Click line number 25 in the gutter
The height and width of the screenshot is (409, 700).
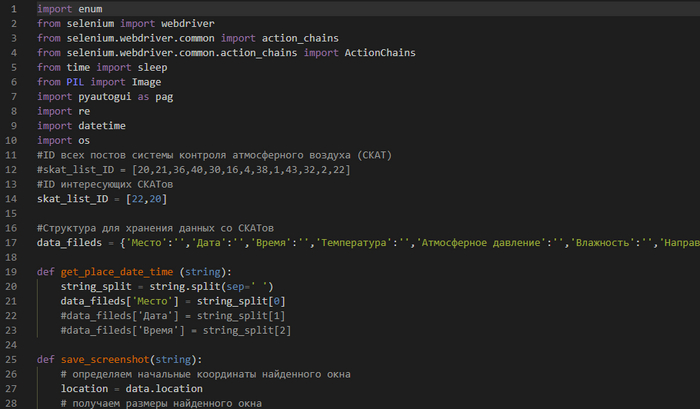(12, 359)
